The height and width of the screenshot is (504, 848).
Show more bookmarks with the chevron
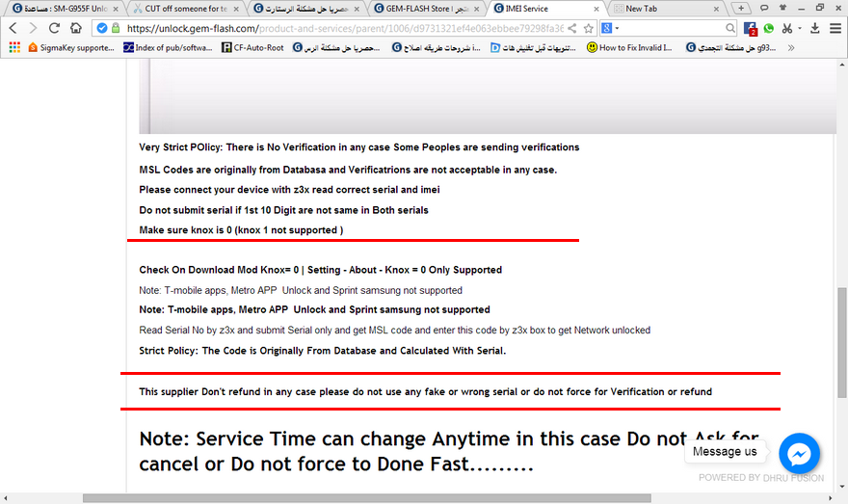791,47
